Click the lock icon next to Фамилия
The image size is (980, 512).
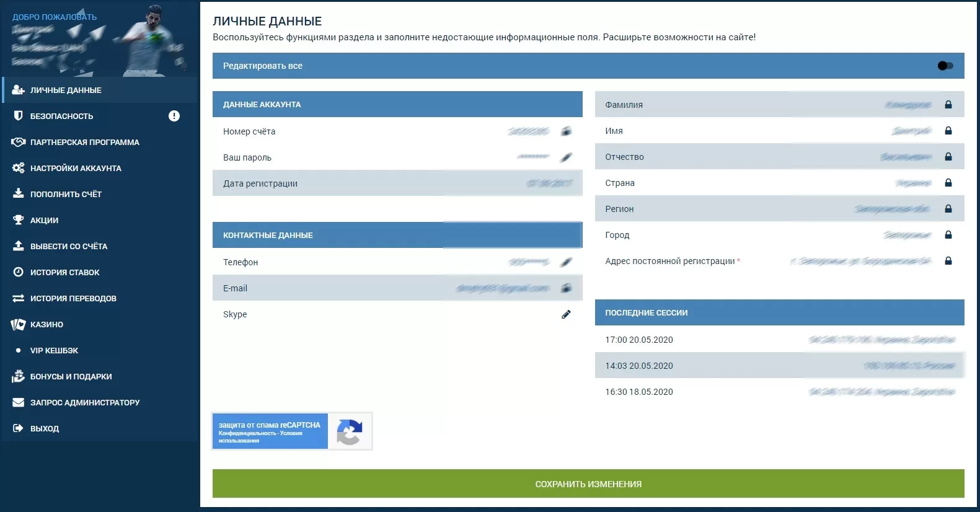point(948,105)
